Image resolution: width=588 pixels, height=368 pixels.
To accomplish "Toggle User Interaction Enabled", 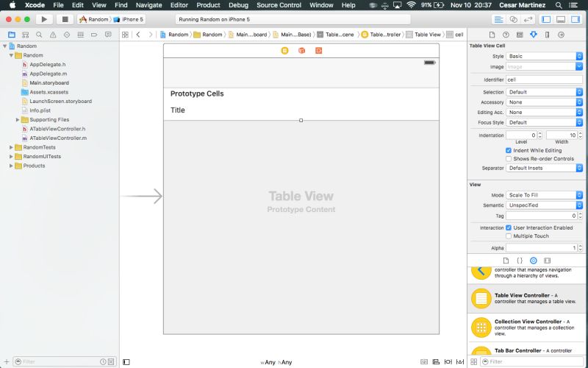I will click(x=509, y=227).
